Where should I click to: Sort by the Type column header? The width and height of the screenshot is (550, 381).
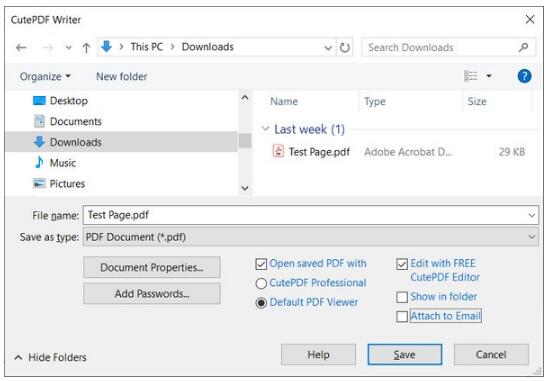tap(375, 101)
